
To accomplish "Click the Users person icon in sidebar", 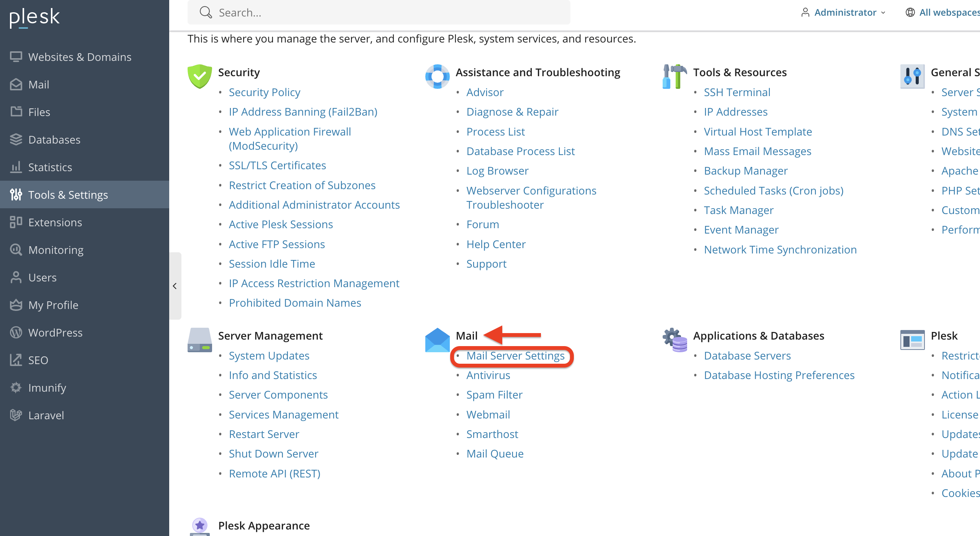I will [16, 277].
